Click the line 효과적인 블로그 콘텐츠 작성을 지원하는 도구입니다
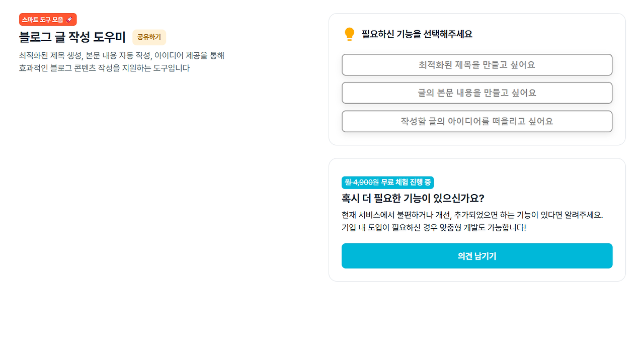Viewport: 644px width, 362px height. 104,68
